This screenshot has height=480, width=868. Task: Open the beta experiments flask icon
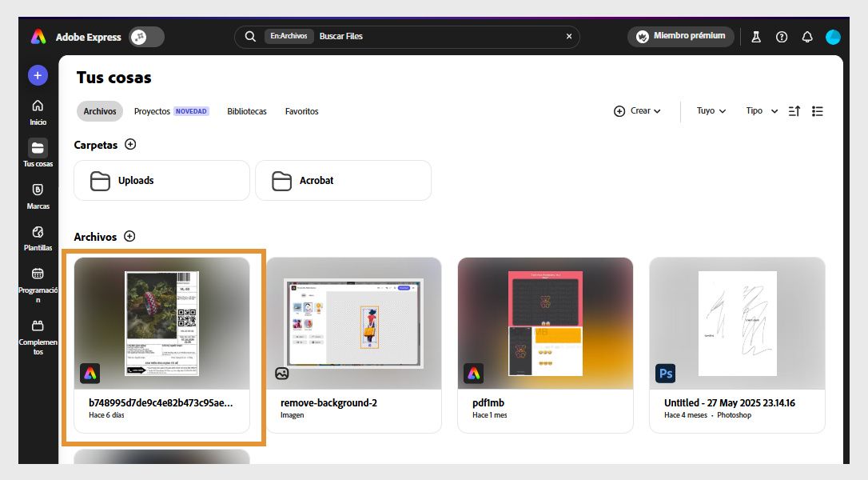756,36
